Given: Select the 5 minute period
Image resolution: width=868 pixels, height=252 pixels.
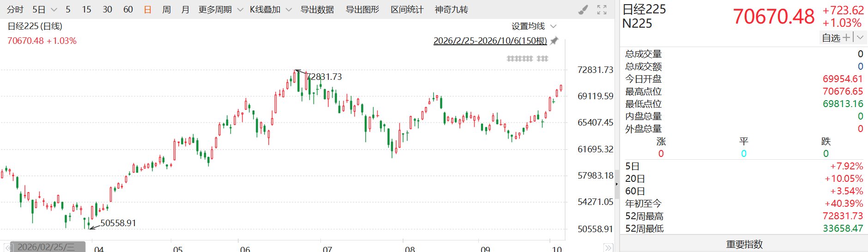Looking at the screenshot, I should coord(68,10).
